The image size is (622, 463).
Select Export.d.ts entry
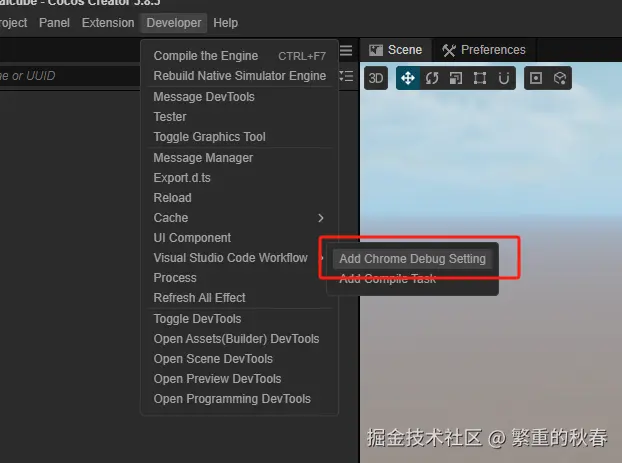[240, 178]
